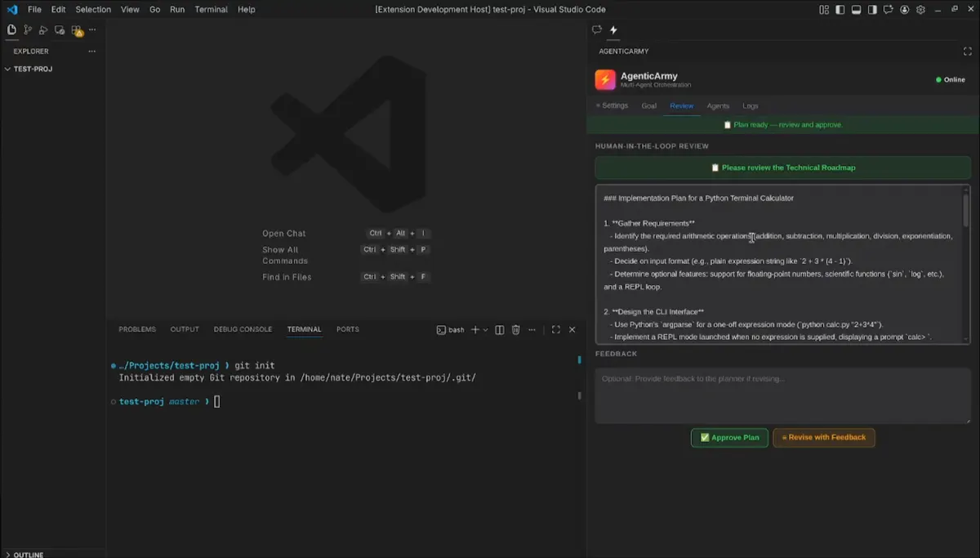Click the 'Plan ready — review and approve' notice
This screenshot has width=980, height=558.
coord(782,125)
